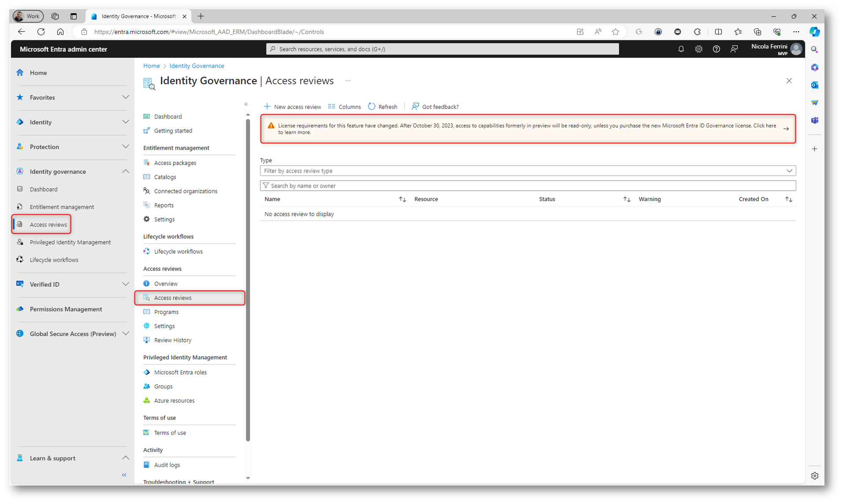Open Review History item
The height and width of the screenshot is (504, 843).
pos(173,340)
